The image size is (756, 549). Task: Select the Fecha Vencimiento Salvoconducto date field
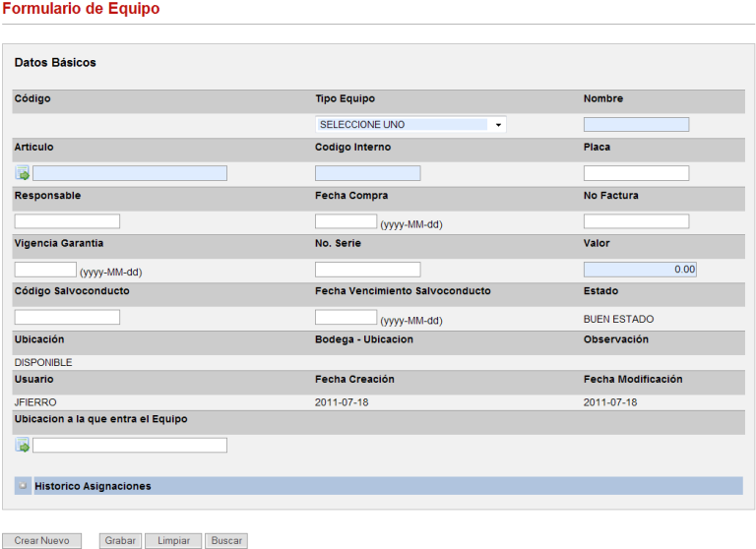coord(346,318)
